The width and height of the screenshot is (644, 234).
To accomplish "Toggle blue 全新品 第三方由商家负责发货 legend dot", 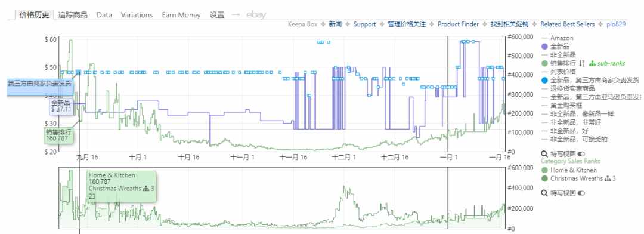I will pyautogui.click(x=545, y=80).
